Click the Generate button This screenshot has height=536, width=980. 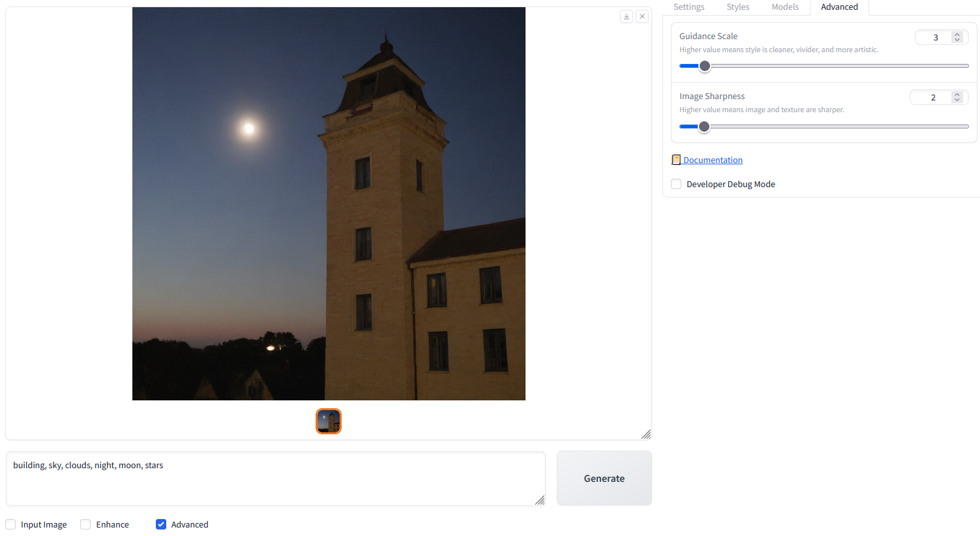coord(604,478)
